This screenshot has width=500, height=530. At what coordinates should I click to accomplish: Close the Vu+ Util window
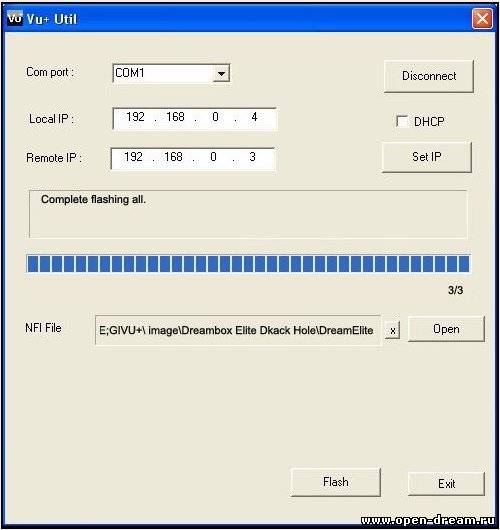[x=482, y=19]
